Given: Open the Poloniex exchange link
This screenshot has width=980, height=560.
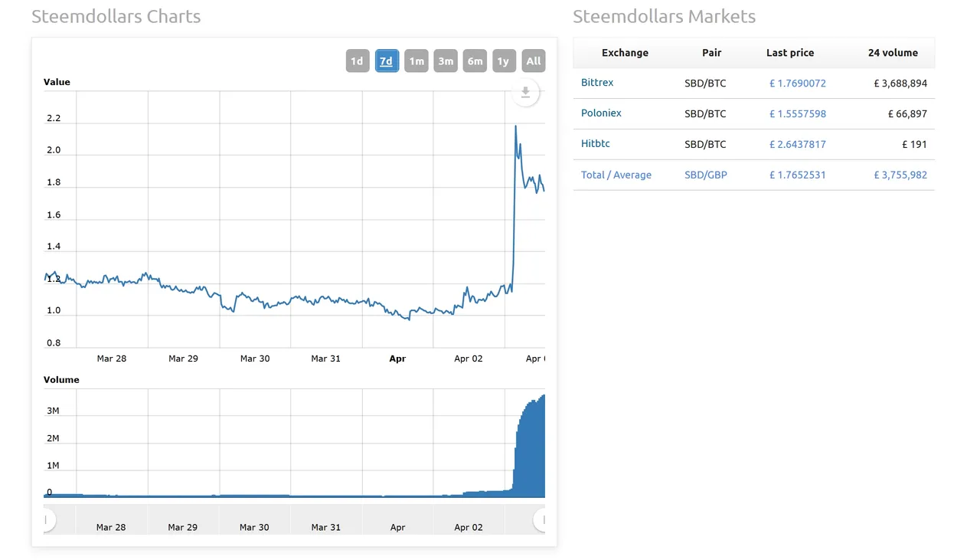Looking at the screenshot, I should (x=601, y=113).
